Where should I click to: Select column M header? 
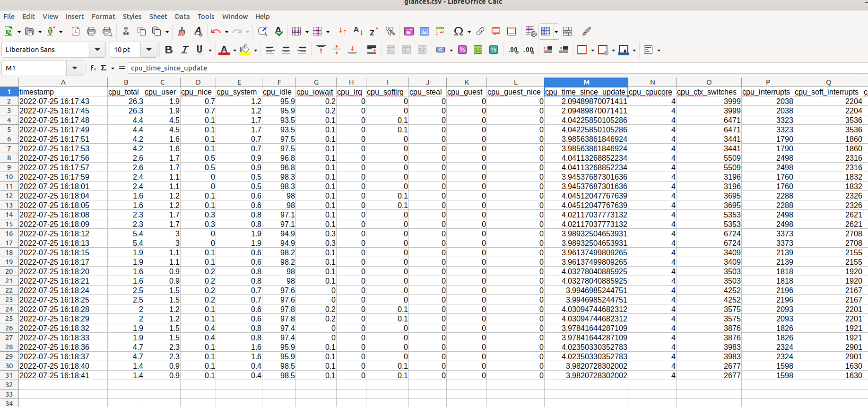pyautogui.click(x=586, y=82)
